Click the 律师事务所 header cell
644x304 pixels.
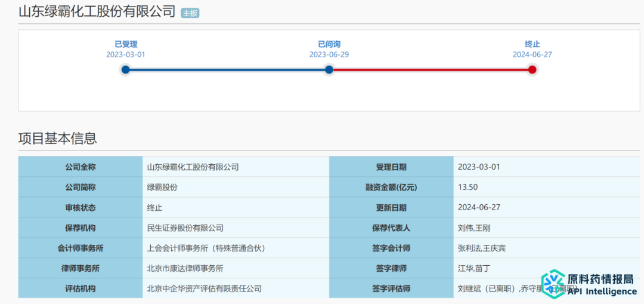pyautogui.click(x=80, y=268)
